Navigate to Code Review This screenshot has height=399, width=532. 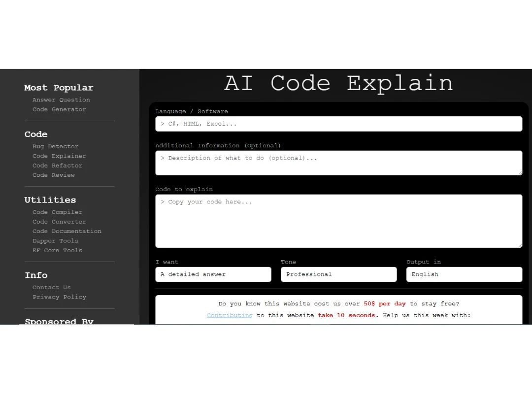[x=54, y=175]
